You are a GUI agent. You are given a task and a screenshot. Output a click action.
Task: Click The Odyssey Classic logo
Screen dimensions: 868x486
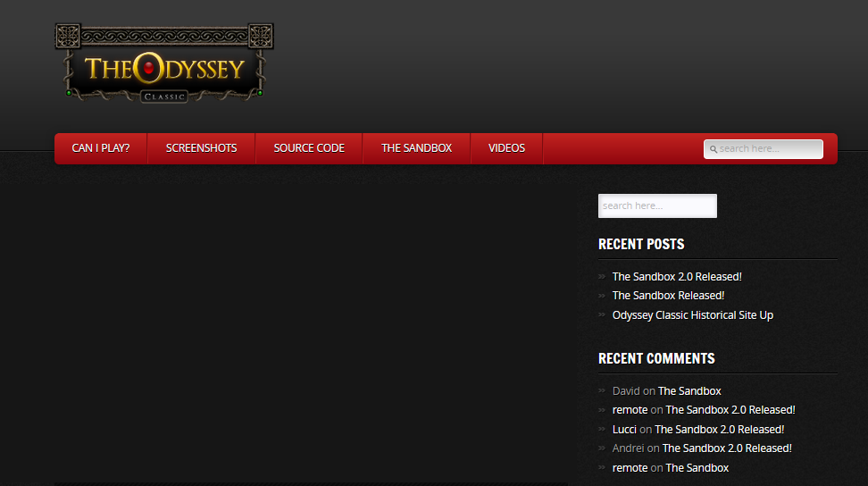[163, 63]
